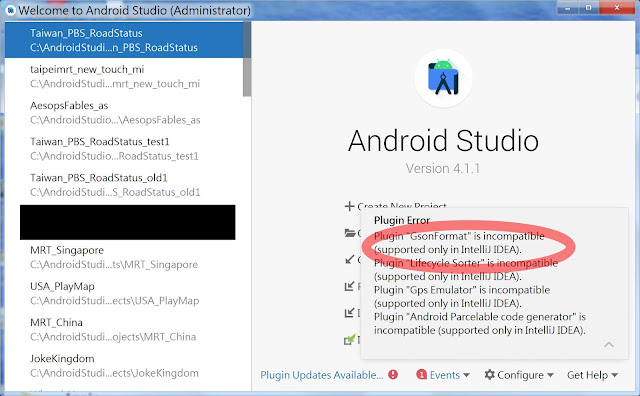Click the Android Studio title bar icon
The height and width of the screenshot is (396, 640).
click(x=11, y=10)
